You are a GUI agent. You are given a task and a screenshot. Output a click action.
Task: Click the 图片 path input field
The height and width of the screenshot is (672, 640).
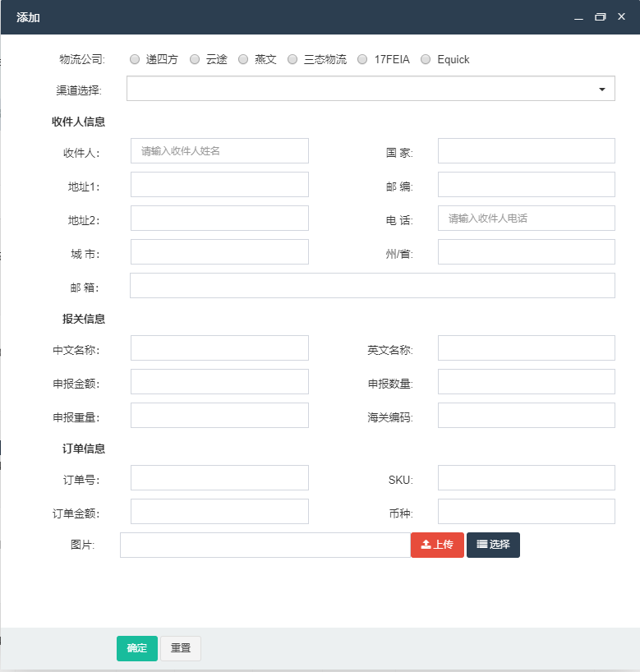click(265, 545)
